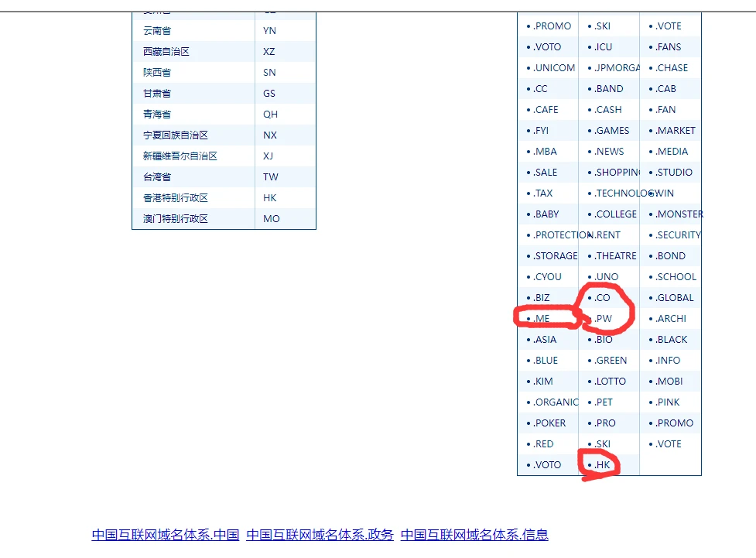The image size is (756, 558).
Task: Select the .MBA domain entry
Action: point(545,152)
